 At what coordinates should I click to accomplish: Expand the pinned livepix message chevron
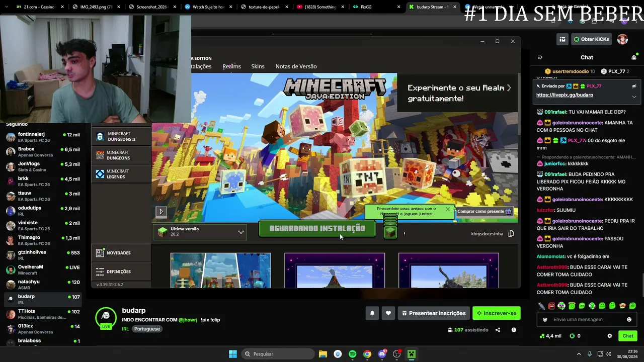click(x=634, y=97)
